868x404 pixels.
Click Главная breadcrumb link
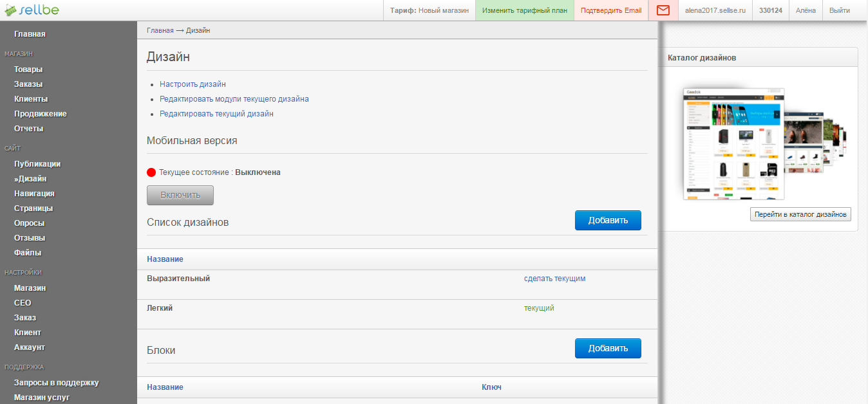tap(160, 30)
